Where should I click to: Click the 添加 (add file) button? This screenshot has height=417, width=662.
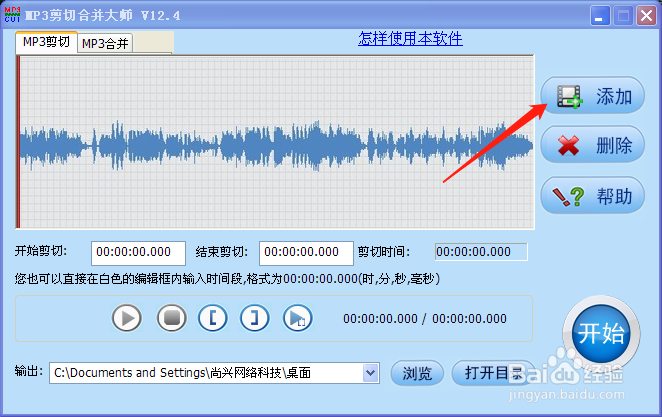[592, 95]
